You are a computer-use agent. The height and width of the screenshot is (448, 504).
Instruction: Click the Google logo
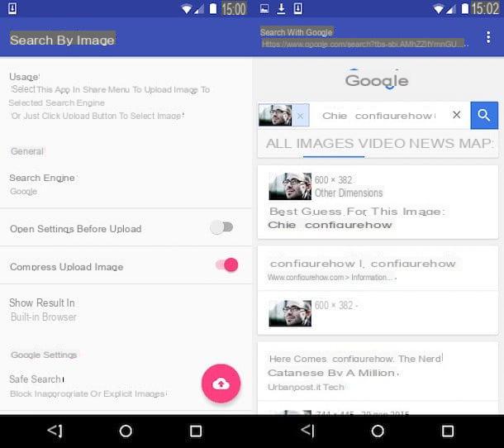click(x=377, y=80)
